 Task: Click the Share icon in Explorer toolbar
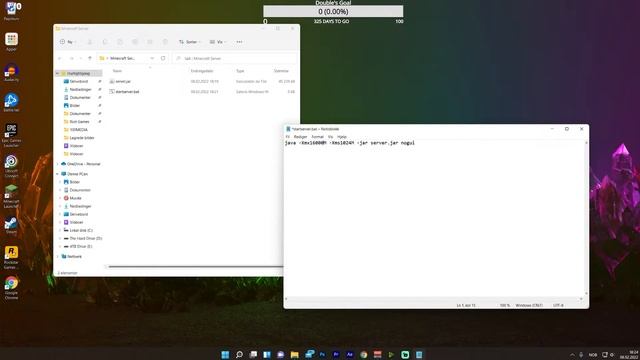click(x=150, y=42)
